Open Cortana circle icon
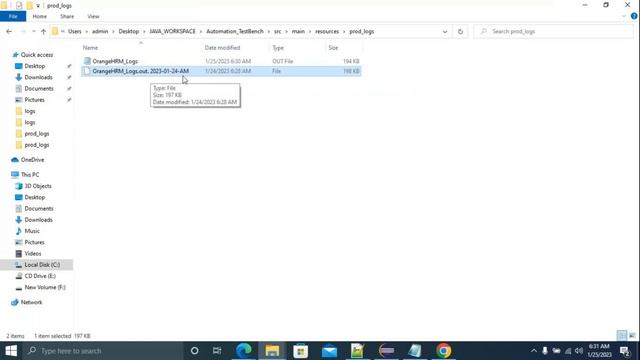The image size is (640, 360). pos(195,351)
